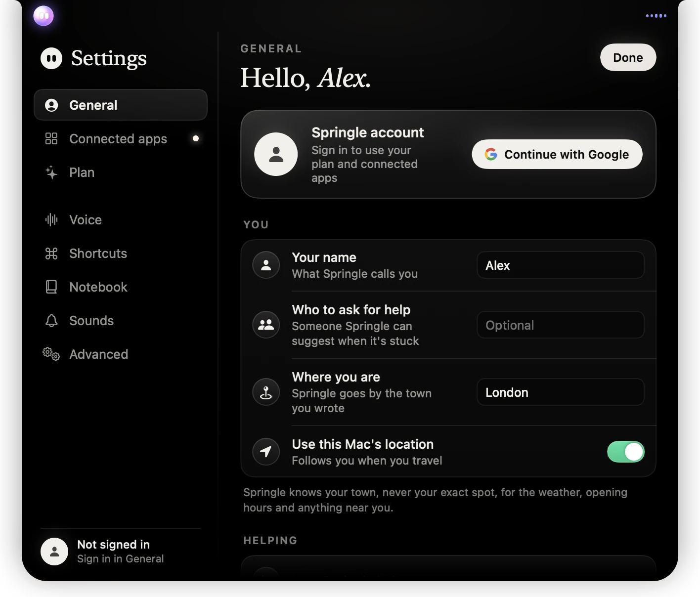This screenshot has height=597, width=700.
Task: Click 'Springle goes by the town' description
Action: coord(362,401)
